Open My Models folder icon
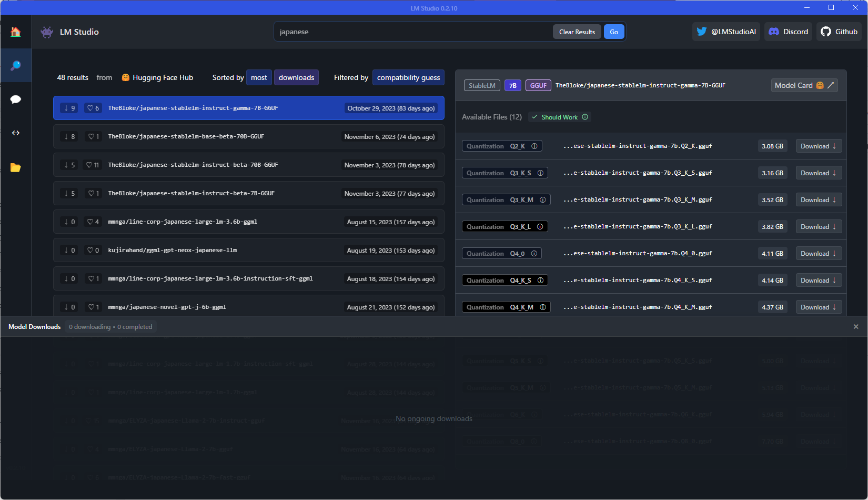 pos(16,167)
